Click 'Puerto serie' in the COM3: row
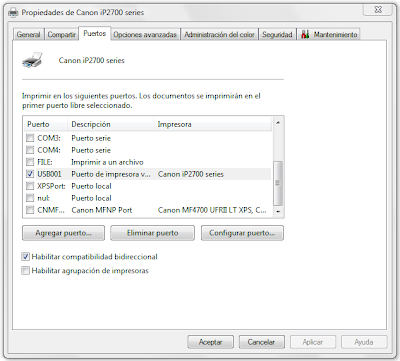 pos(91,138)
